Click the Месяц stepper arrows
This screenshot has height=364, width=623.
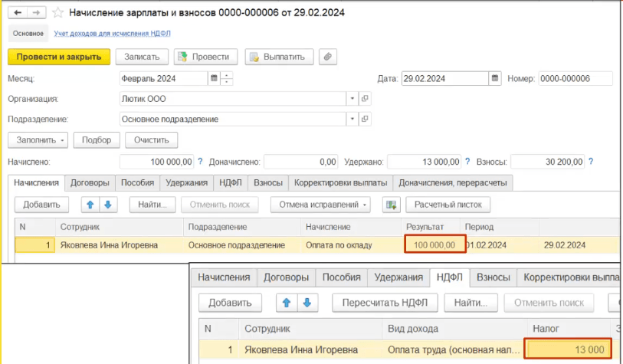(227, 78)
